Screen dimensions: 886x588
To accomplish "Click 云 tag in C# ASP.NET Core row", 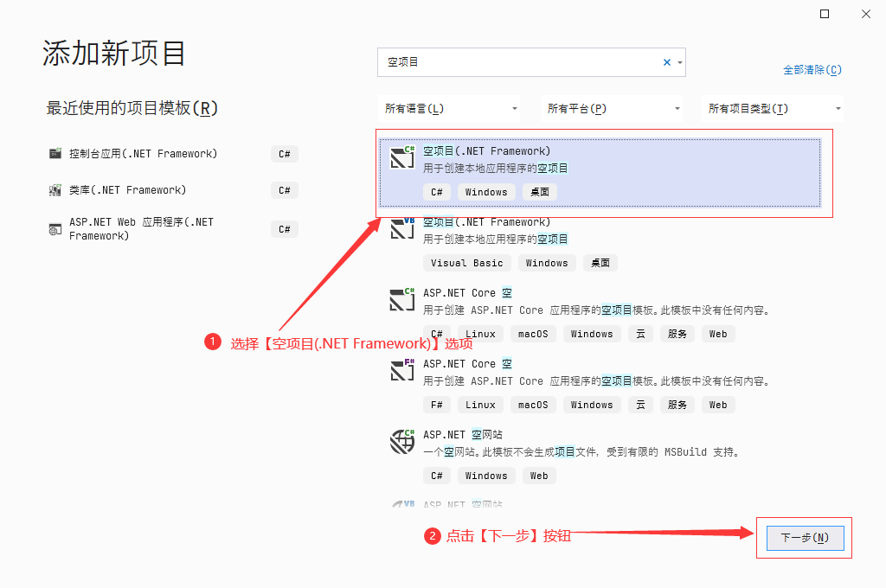I will (x=640, y=334).
